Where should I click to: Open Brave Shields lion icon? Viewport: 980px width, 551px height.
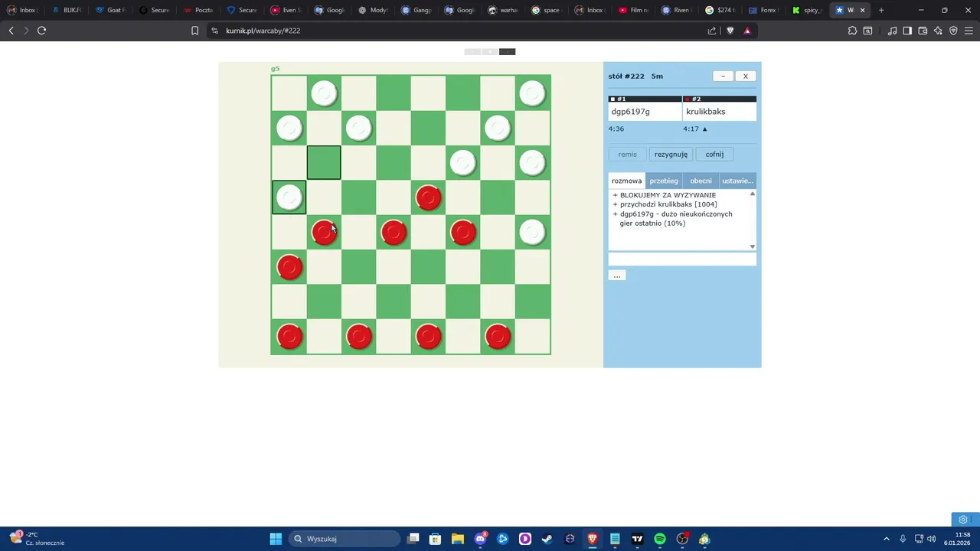[730, 31]
